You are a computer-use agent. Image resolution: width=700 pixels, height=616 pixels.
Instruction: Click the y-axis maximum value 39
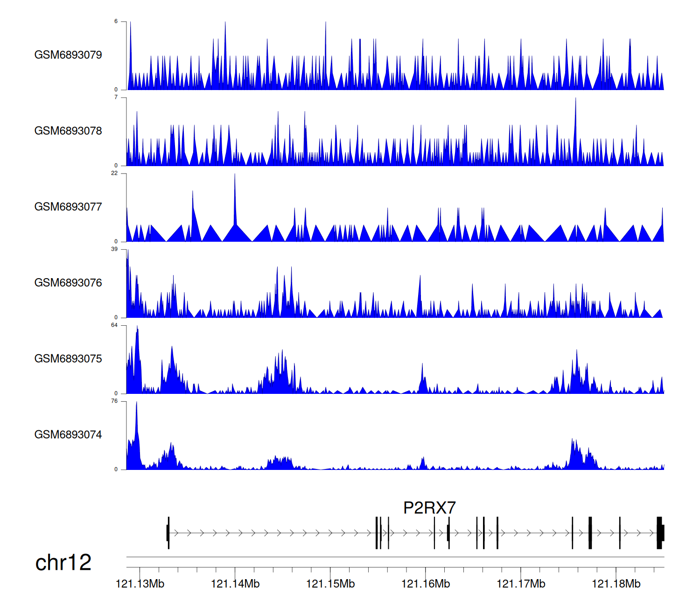pos(114,249)
